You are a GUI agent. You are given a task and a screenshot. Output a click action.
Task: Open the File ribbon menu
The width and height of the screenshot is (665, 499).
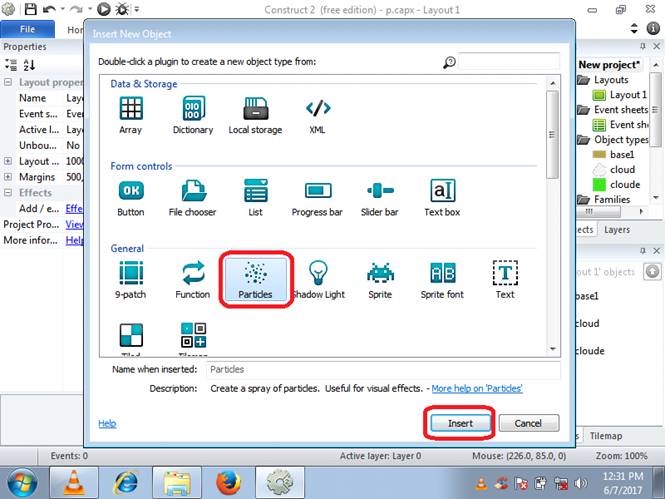(28, 29)
